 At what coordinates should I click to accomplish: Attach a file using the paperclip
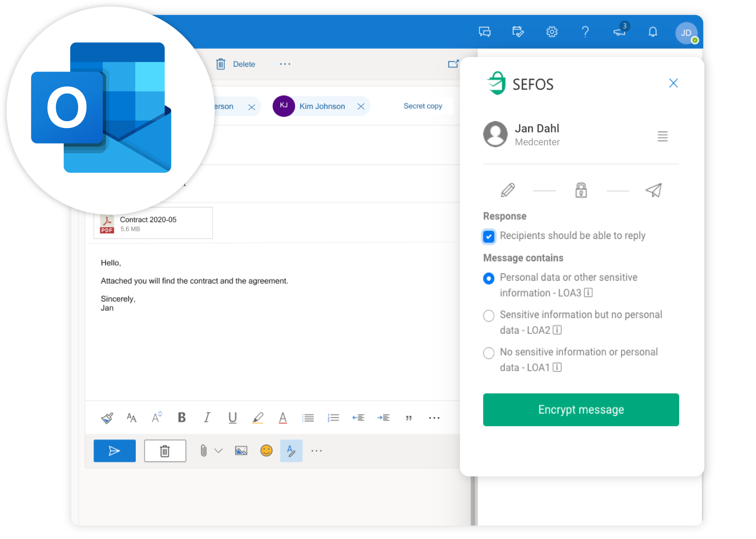pyautogui.click(x=204, y=451)
